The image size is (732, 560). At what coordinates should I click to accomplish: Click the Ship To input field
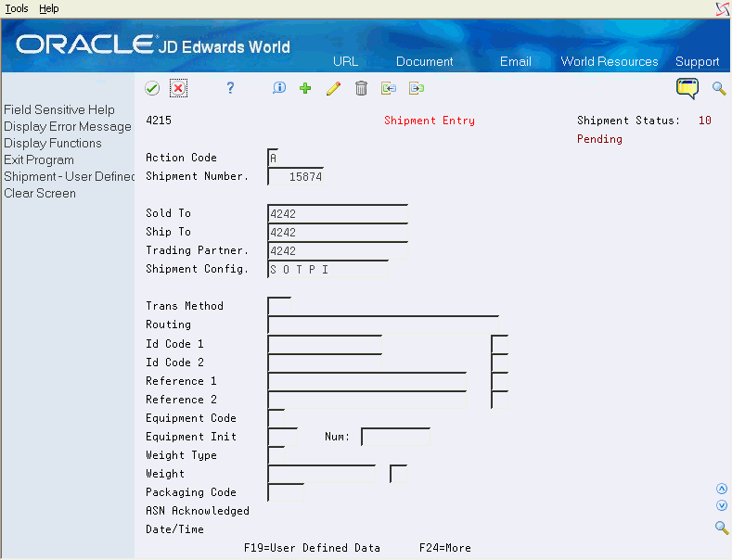(338, 232)
